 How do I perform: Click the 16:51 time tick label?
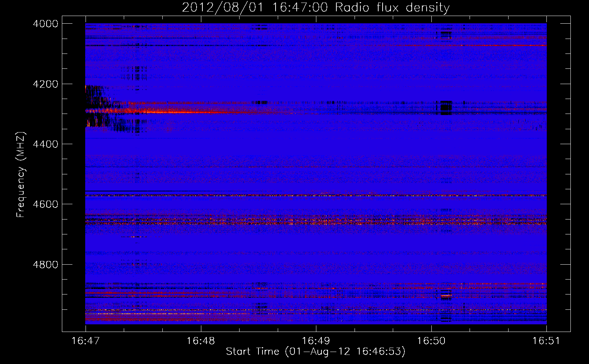[546, 341]
